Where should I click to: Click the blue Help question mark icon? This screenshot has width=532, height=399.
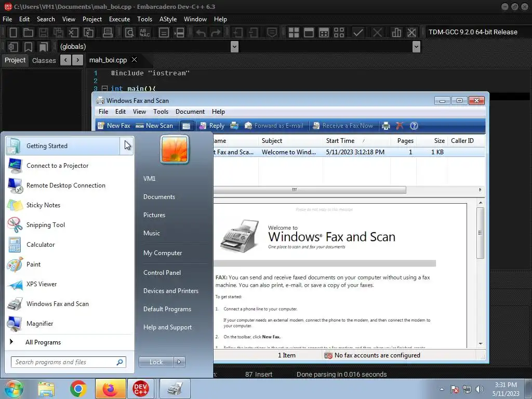(x=414, y=126)
